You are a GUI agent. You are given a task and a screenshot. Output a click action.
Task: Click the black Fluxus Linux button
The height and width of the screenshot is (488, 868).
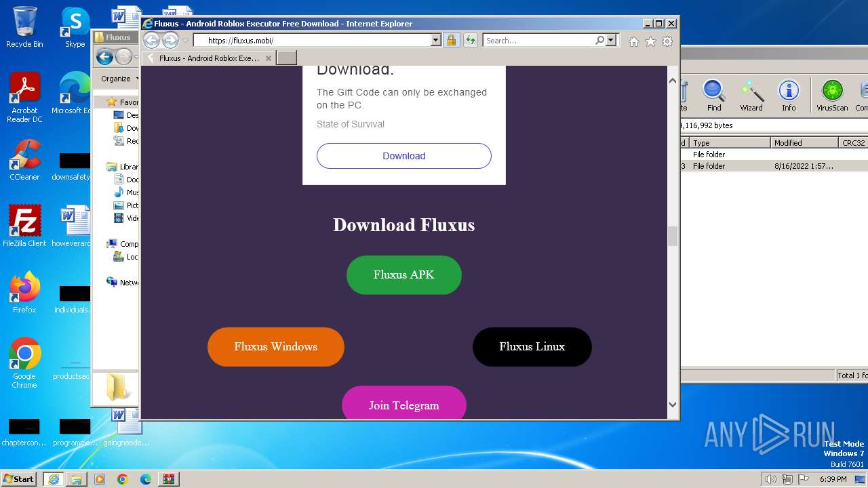pos(532,346)
